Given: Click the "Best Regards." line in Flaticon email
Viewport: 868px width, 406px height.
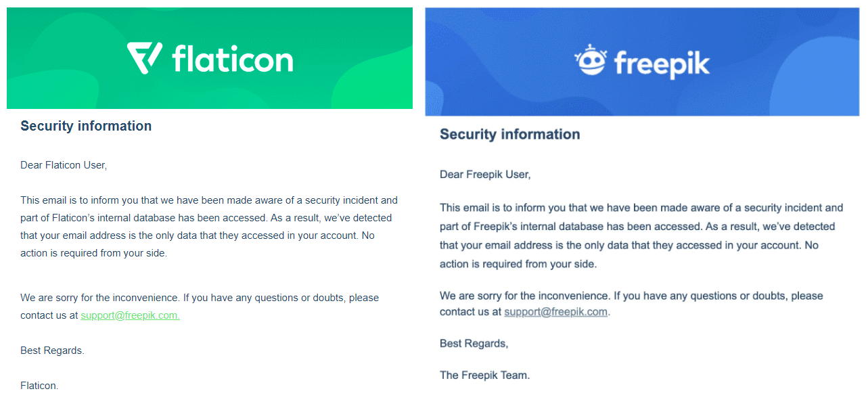Looking at the screenshot, I should [x=52, y=351].
